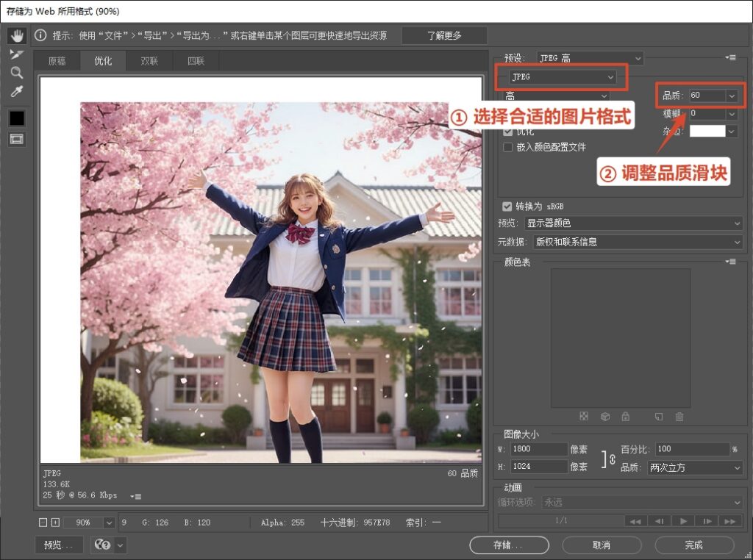Image resolution: width=753 pixels, height=560 pixels.
Task: Select the Hand tool
Action: coord(17,35)
